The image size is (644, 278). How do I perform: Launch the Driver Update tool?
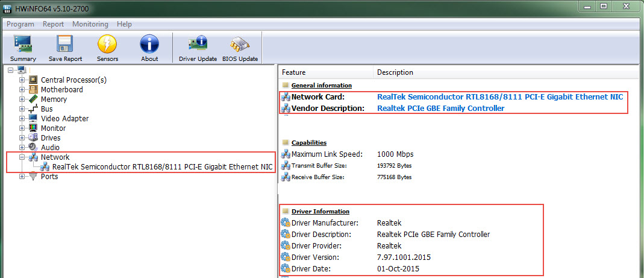198,47
